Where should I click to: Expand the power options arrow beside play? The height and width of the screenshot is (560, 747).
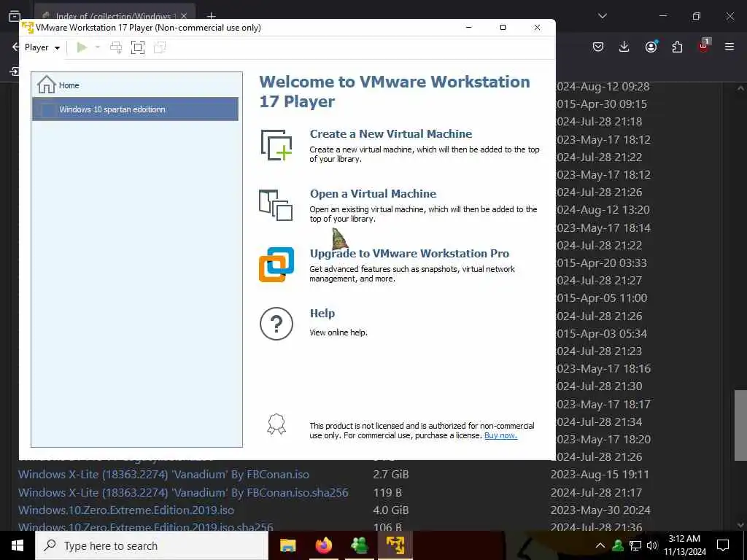[x=97, y=47]
